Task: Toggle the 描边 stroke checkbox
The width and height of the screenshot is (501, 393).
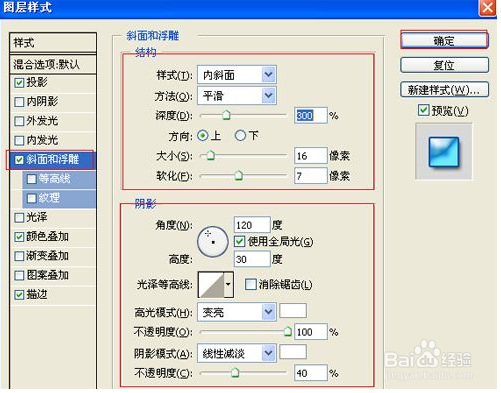Action: (x=19, y=295)
